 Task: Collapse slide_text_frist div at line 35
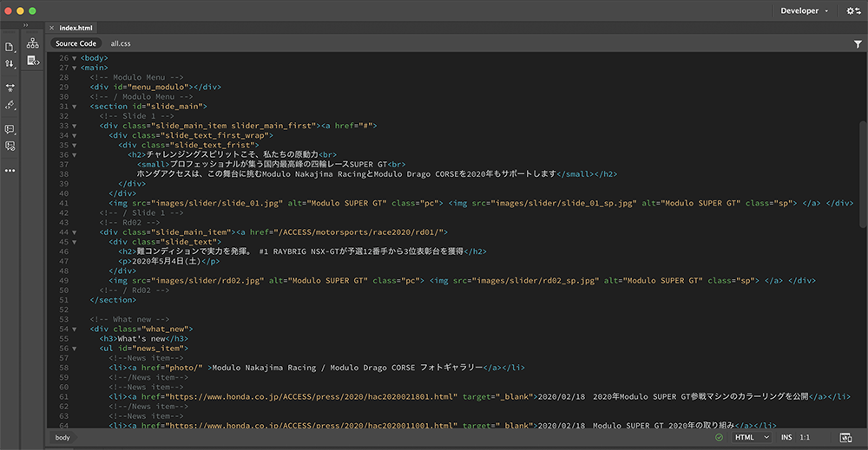tap(74, 146)
